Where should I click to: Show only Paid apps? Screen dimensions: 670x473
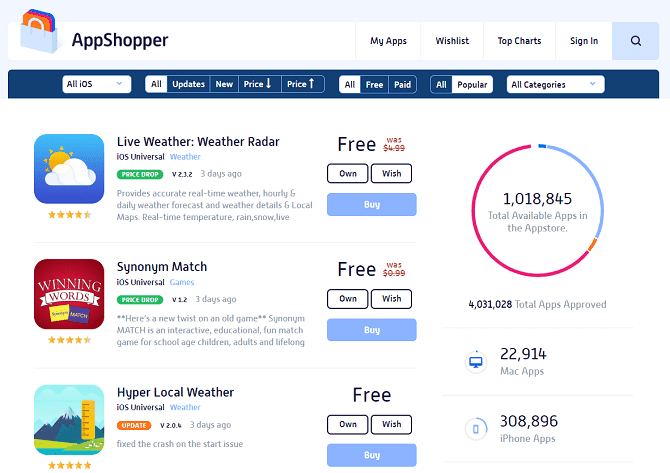[403, 84]
